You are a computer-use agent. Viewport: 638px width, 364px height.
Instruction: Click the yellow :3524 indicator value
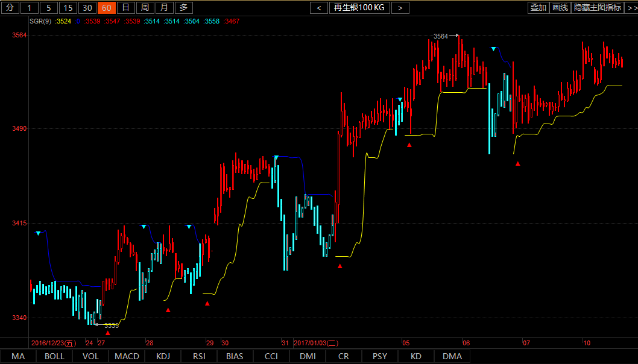pos(63,21)
